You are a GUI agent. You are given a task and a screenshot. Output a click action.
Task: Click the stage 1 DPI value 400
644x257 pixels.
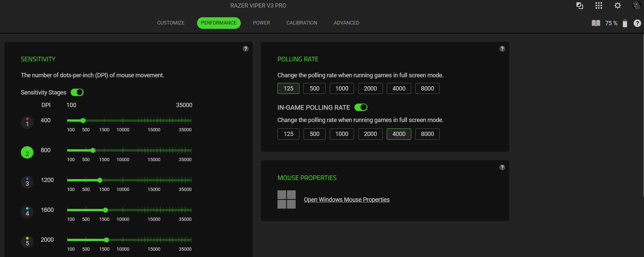coord(46,120)
